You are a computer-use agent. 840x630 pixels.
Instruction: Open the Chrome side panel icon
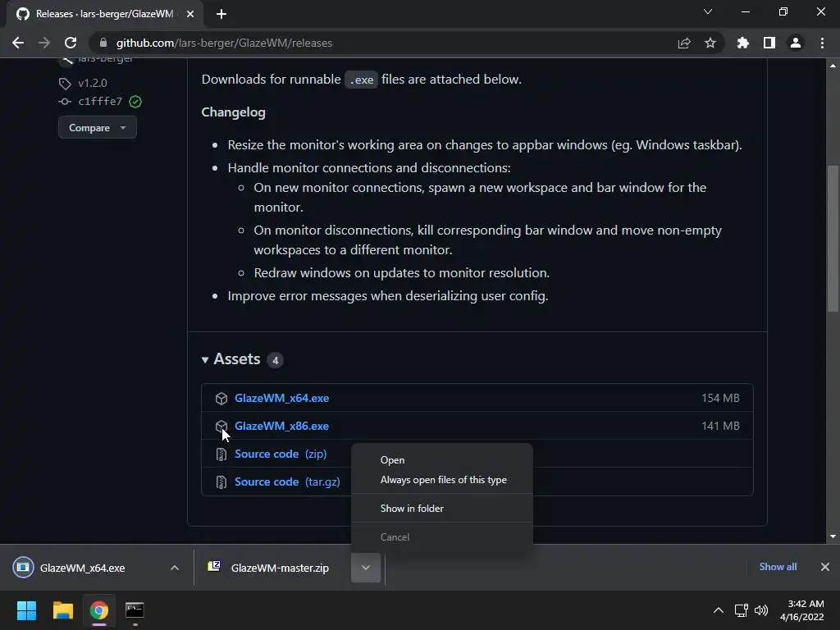769,43
